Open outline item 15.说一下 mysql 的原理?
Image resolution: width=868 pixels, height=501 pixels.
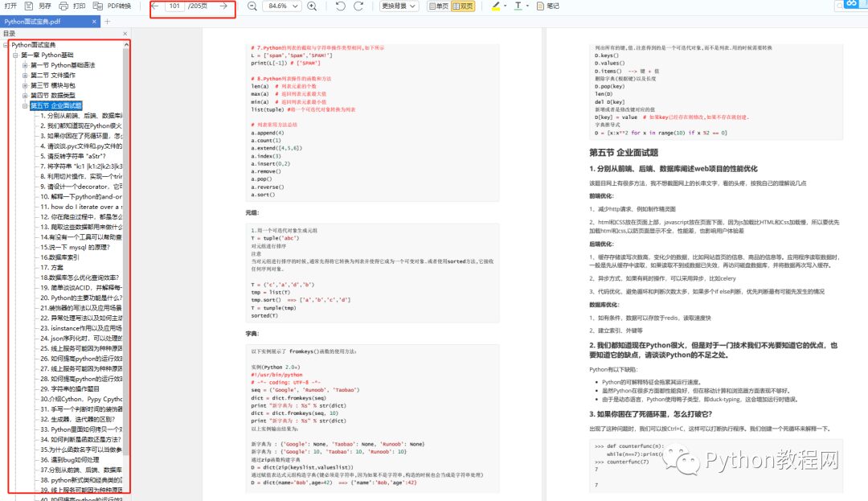(76, 248)
